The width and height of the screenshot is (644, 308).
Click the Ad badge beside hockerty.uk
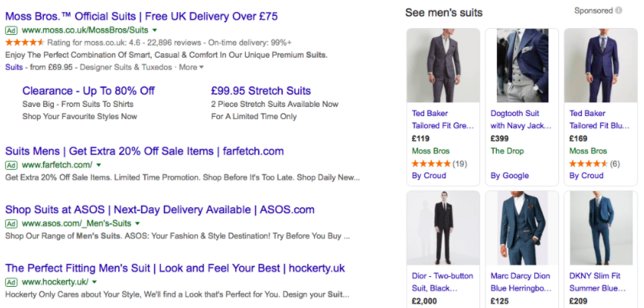[11, 282]
